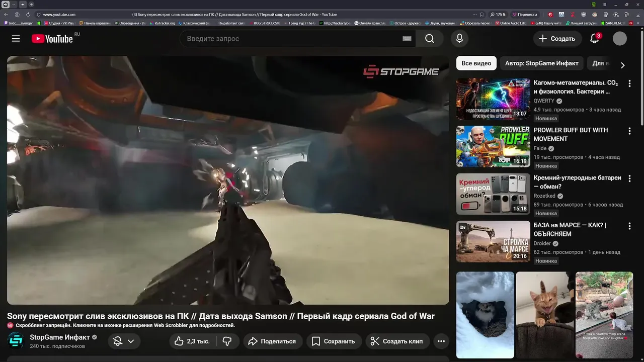644x362 pixels.
Task: Open the YouTube guide hamburger menu
Action: (16, 39)
